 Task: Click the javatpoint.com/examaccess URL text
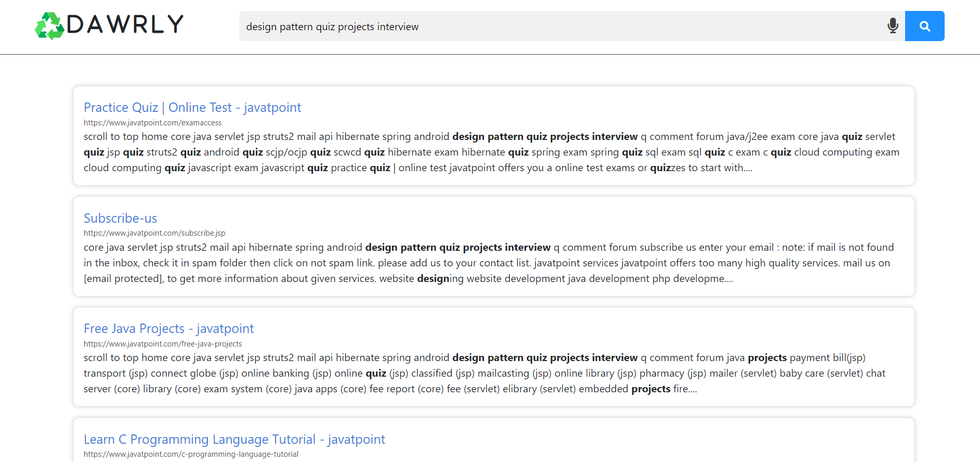pos(153,123)
